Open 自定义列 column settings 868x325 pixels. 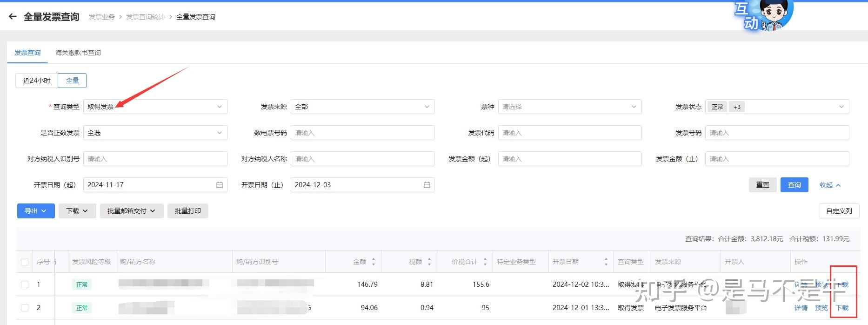tap(839, 211)
